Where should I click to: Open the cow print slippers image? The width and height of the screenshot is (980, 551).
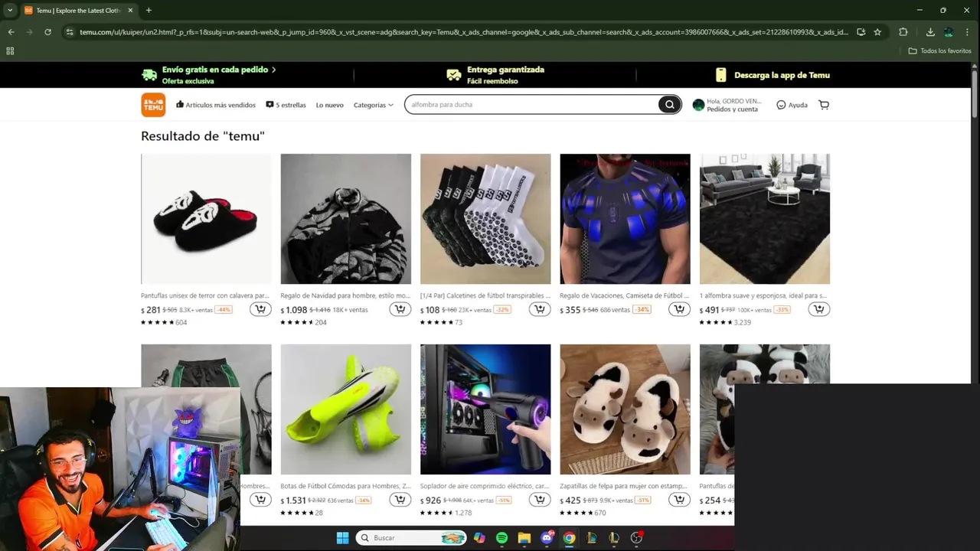point(625,409)
